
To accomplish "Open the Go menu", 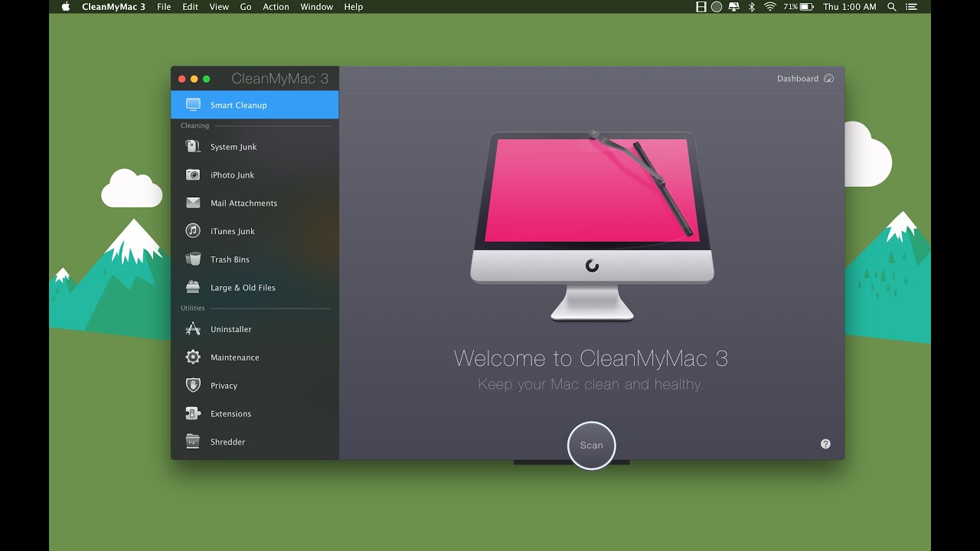I will click(246, 7).
